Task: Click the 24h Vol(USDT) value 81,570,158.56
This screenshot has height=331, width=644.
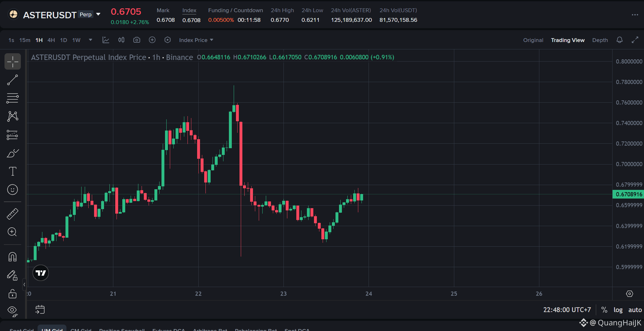Action: click(x=398, y=20)
